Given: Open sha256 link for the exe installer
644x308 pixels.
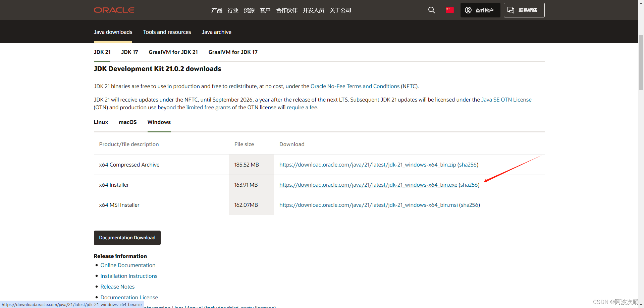Looking at the screenshot, I should click(x=469, y=185).
